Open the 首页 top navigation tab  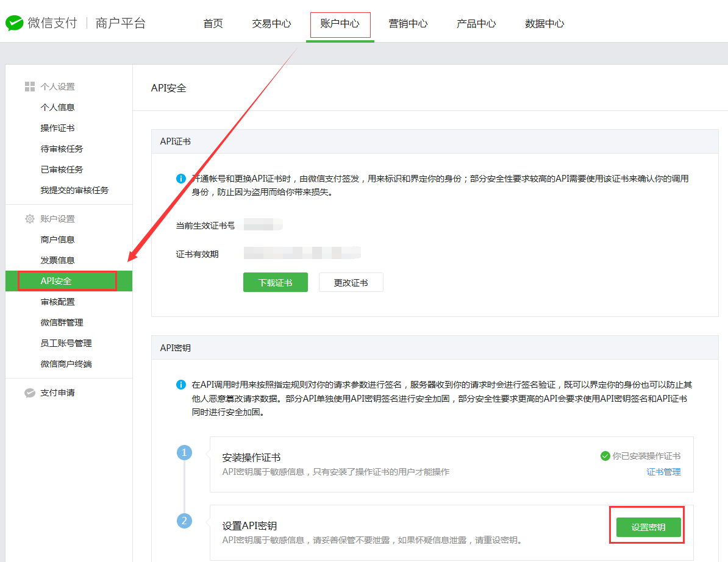point(213,24)
